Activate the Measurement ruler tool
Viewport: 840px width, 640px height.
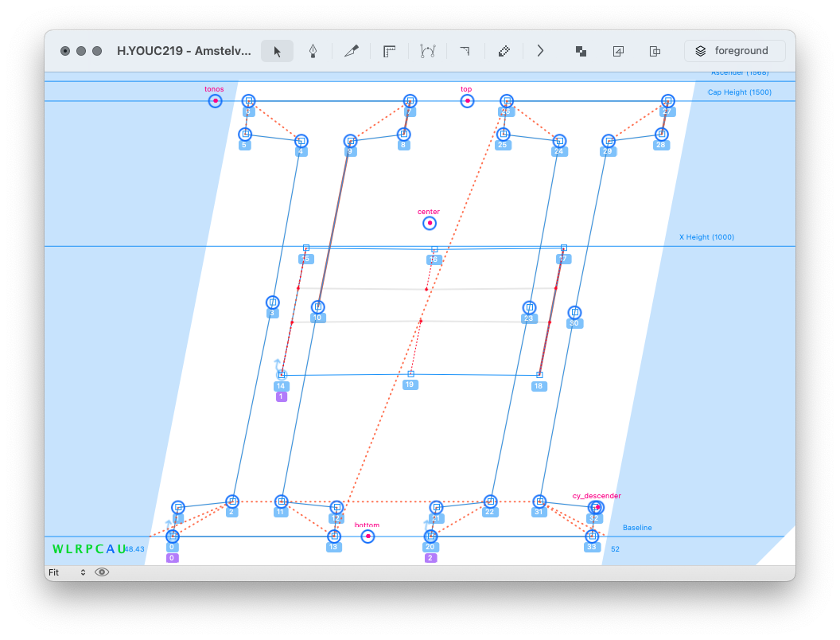[x=389, y=51]
